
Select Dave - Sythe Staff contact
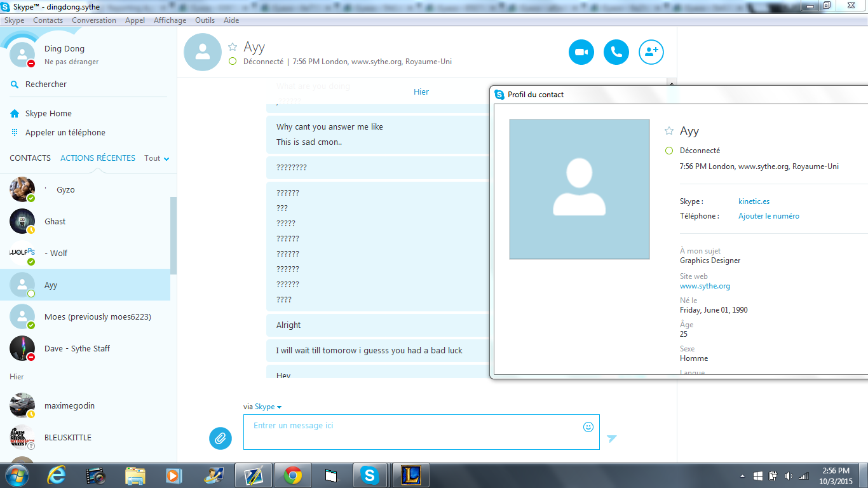pos(85,348)
